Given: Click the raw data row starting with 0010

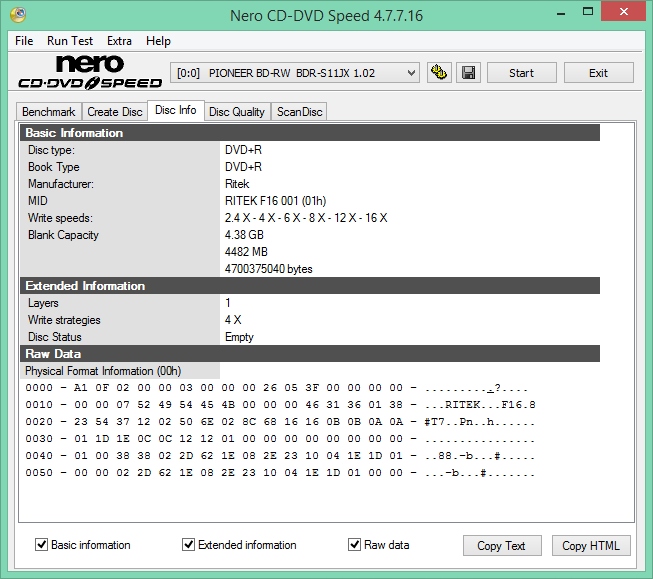Looking at the screenshot, I should point(280,405).
